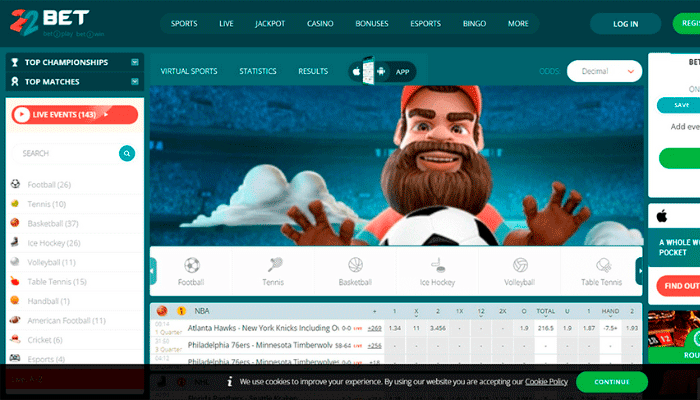Screen dimensions: 700x400
Task: Click the Ice Hockey icon in sports carousel
Action: [438, 265]
